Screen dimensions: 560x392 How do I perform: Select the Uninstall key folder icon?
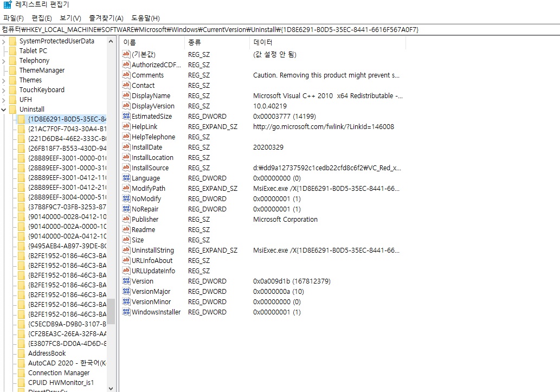pyautogui.click(x=13, y=110)
